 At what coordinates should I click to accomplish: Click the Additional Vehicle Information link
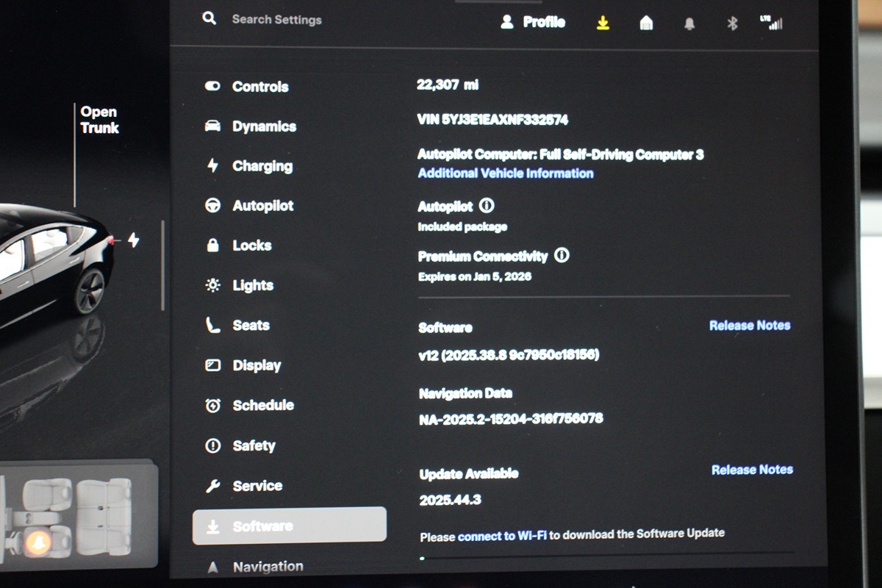point(506,173)
